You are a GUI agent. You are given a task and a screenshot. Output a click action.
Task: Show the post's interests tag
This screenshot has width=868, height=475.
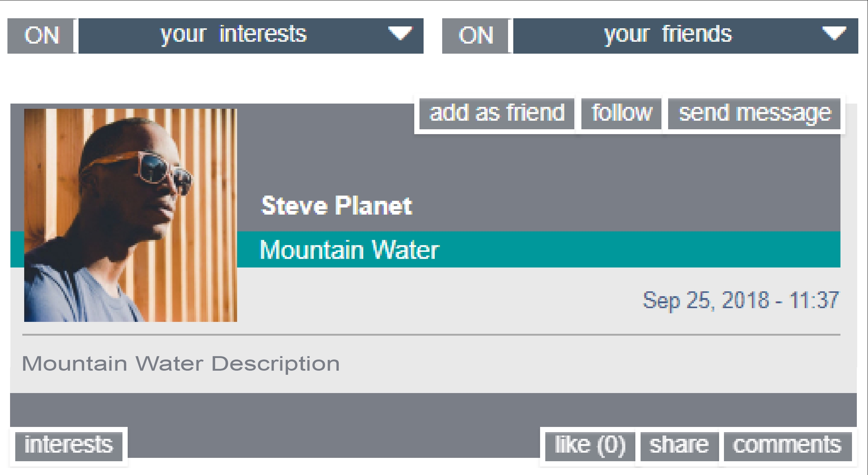click(x=69, y=446)
